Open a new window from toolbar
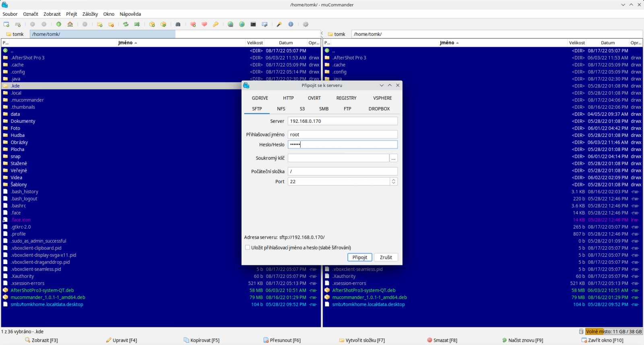 tap(6, 24)
